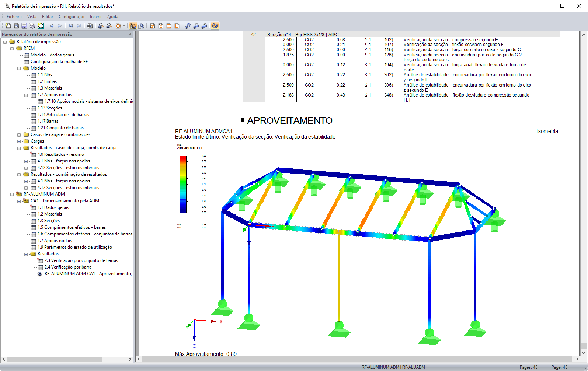Screen dimensions: 588x371
Task: Select 1.13 Secções in the navigator
Action: click(50, 108)
